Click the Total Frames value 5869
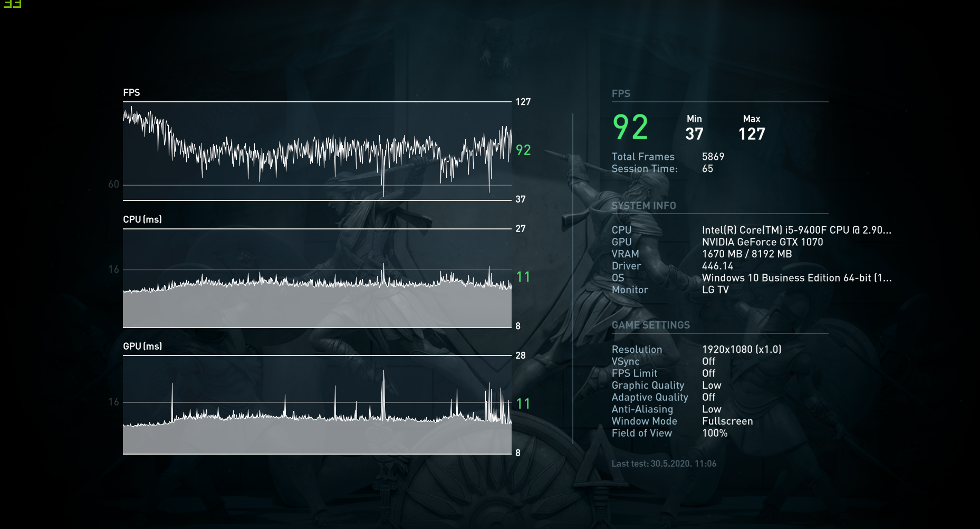This screenshot has width=980, height=529. click(713, 157)
